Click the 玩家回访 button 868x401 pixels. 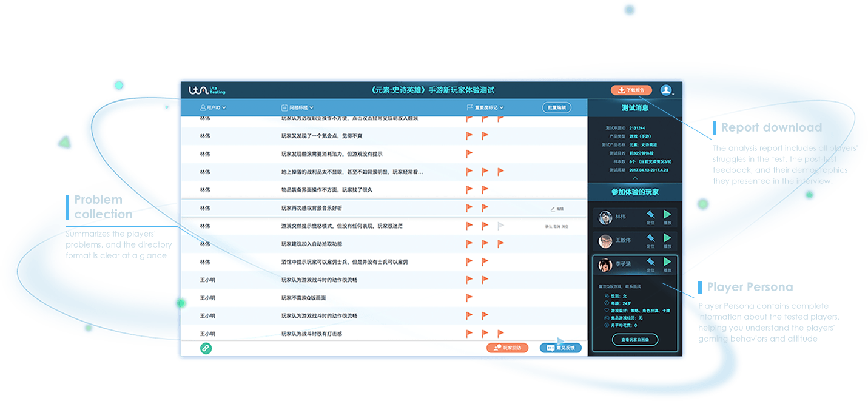tap(507, 348)
